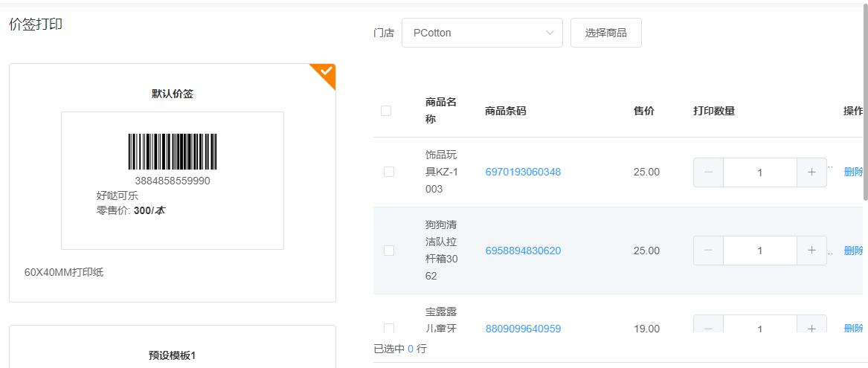Open barcode link 8809099640959
Image resolution: width=868 pixels, height=368 pixels.
tap(523, 329)
